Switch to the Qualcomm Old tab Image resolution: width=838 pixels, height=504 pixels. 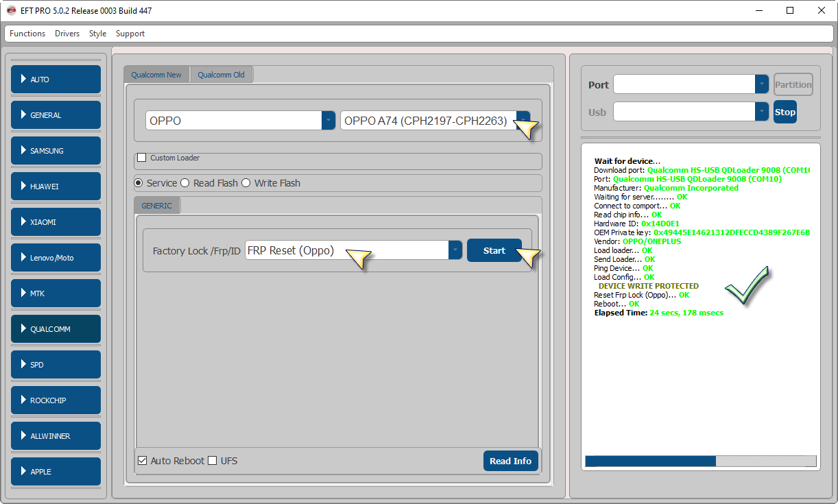tap(221, 75)
